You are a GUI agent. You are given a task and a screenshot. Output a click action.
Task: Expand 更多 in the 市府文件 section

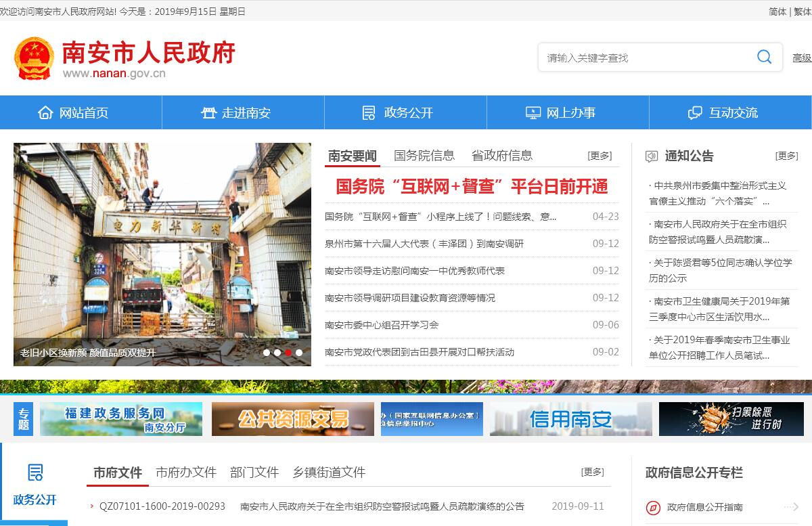(592, 472)
